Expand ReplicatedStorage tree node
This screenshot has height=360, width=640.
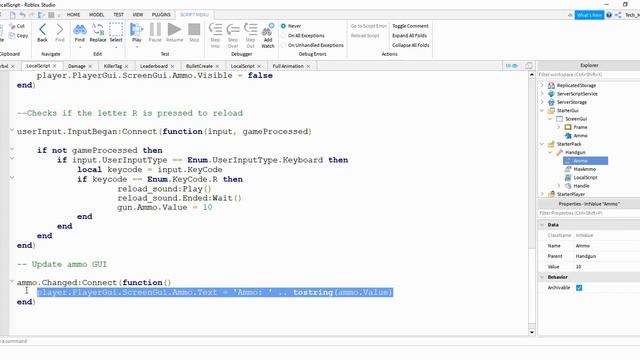pos(542,85)
